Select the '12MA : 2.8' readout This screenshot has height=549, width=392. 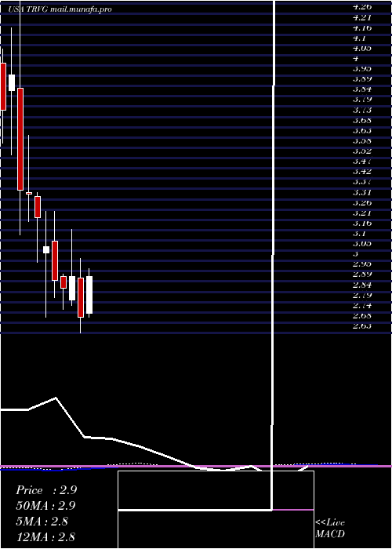tap(45, 536)
